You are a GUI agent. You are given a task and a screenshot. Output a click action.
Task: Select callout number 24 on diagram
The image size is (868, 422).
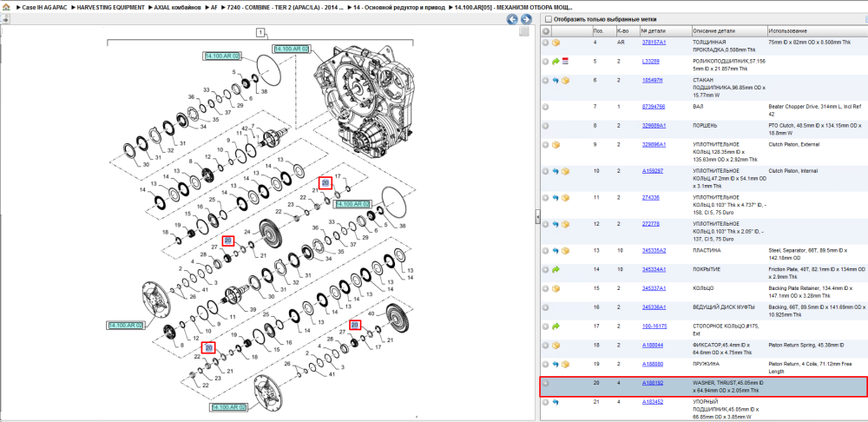click(x=247, y=232)
